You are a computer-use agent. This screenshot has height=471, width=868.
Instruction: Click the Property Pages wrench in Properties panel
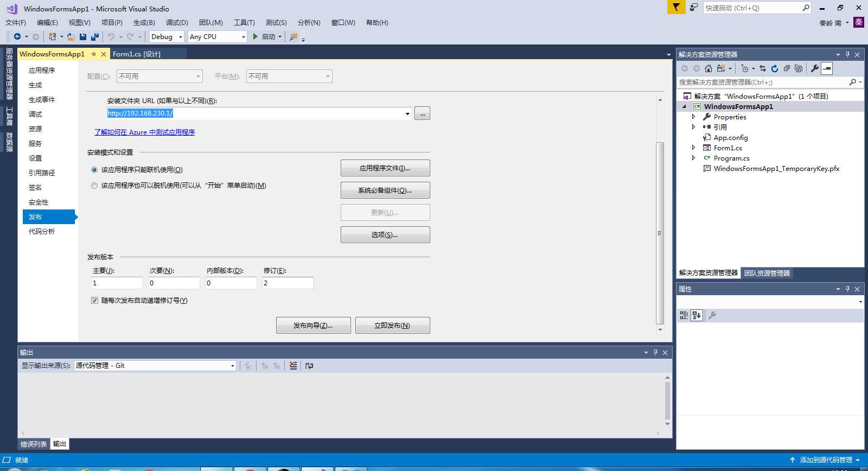[x=712, y=315]
